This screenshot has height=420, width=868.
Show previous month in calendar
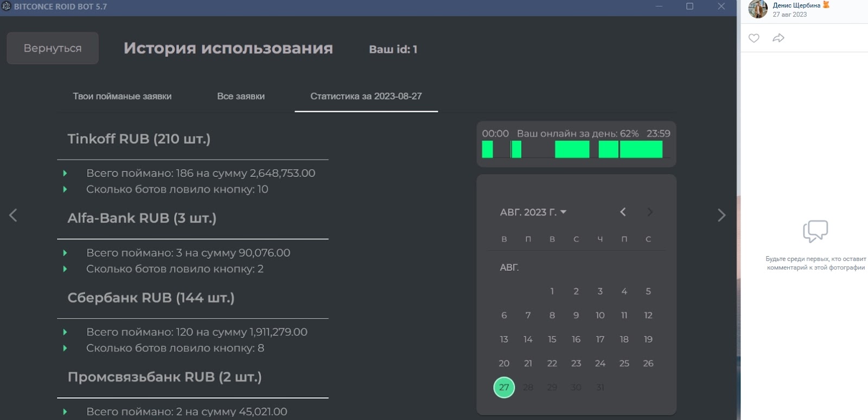click(623, 212)
